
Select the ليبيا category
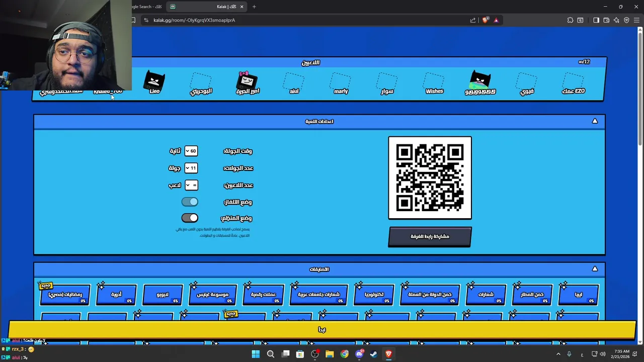pyautogui.click(x=579, y=295)
